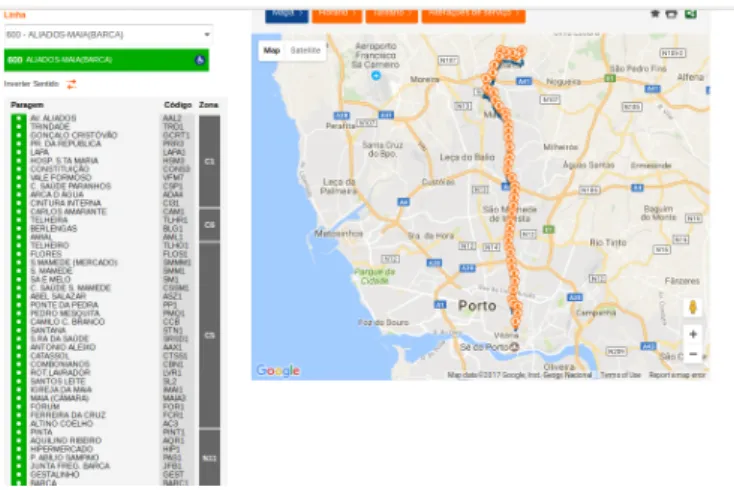Image resolution: width=734 pixels, height=490 pixels.
Task: Select the SÁ E MELO stop
Action: click(x=51, y=279)
